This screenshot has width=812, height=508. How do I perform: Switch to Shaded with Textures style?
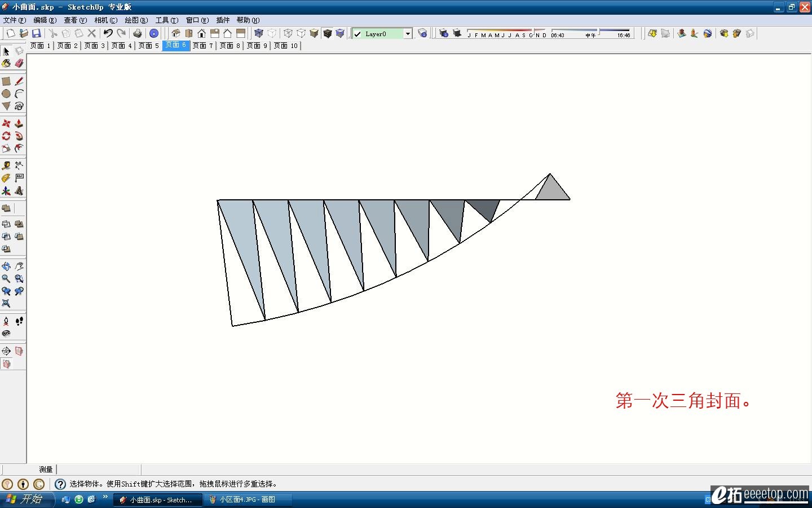[x=327, y=33]
